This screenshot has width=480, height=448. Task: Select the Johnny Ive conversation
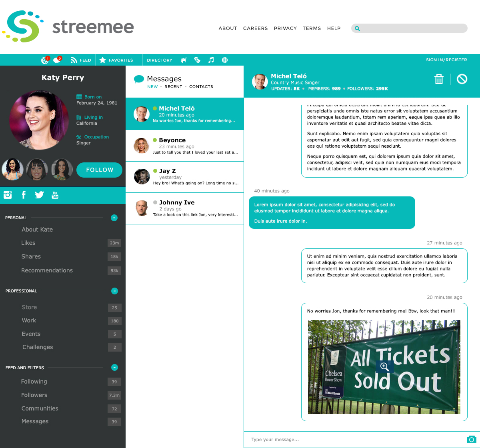tap(184, 208)
